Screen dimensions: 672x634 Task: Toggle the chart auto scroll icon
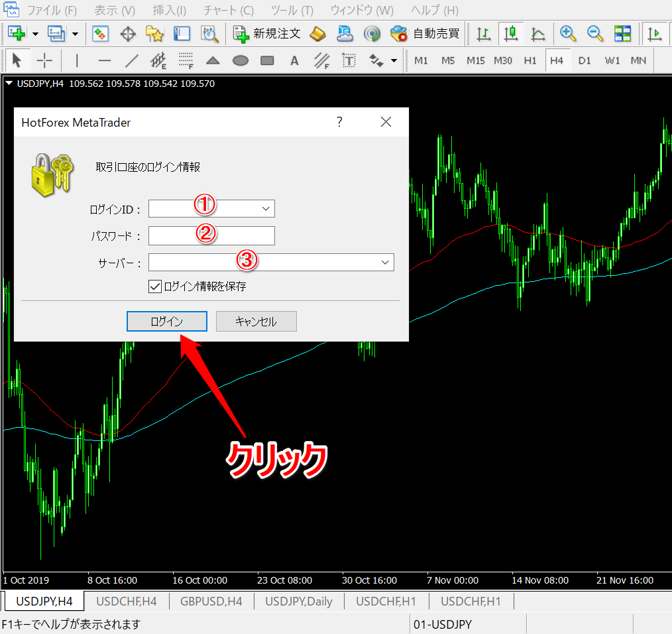pos(654,33)
